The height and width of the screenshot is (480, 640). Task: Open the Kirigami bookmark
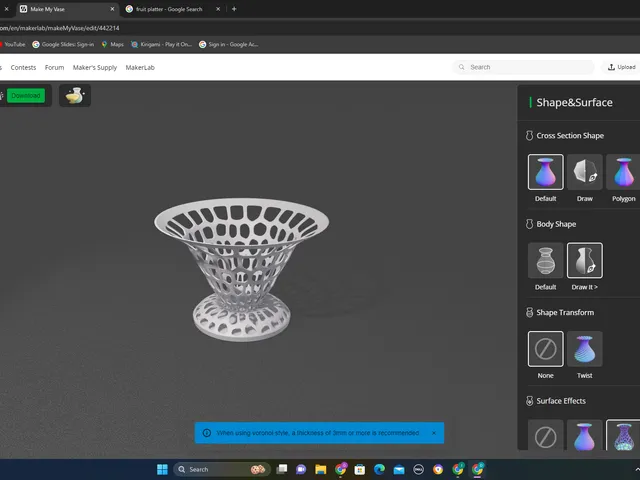pos(161,44)
